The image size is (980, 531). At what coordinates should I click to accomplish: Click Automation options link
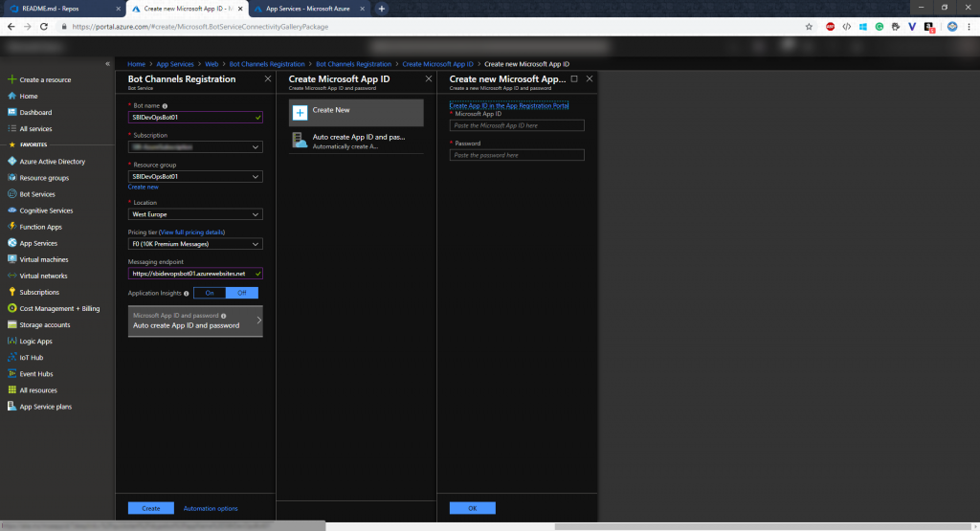coord(211,508)
